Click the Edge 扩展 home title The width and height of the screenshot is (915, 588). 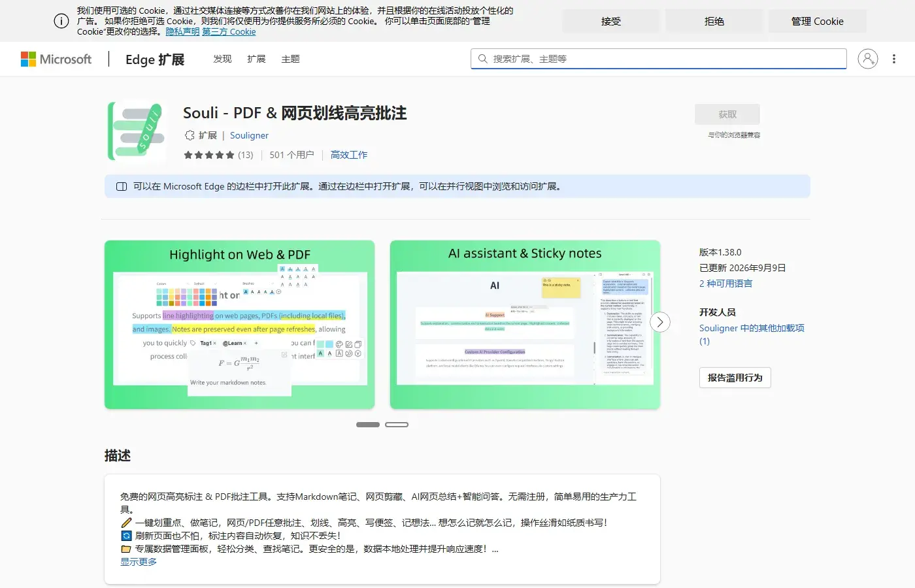pyautogui.click(x=155, y=59)
